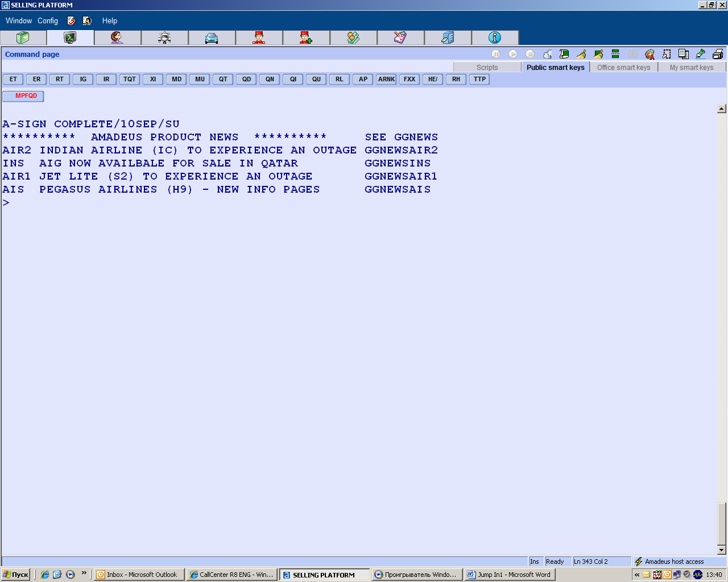The width and height of the screenshot is (728, 582).
Task: Click the red MPFQD smart key
Action: (x=23, y=96)
